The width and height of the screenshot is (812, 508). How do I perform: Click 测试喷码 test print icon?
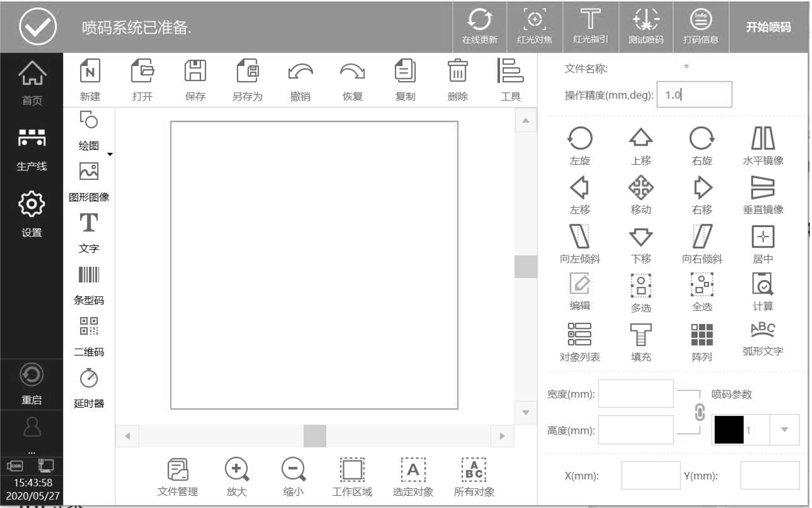[x=646, y=20]
